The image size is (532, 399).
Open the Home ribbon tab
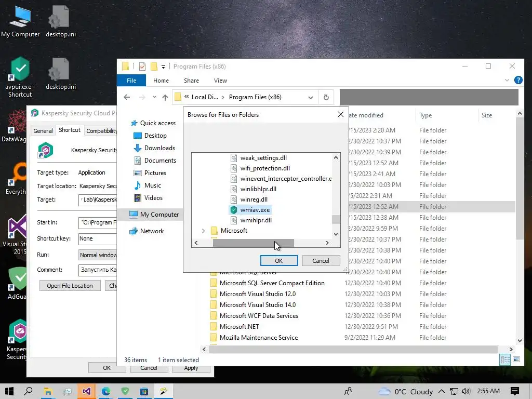(x=161, y=81)
